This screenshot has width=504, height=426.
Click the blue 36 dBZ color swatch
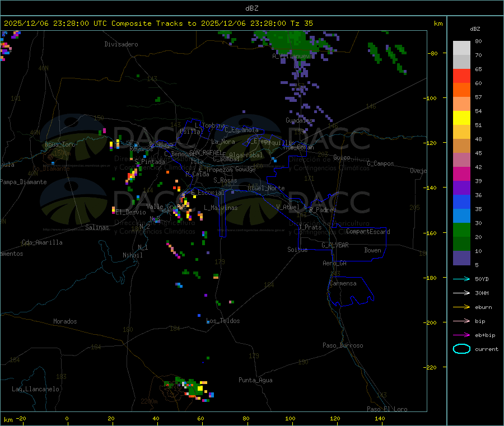461,202
